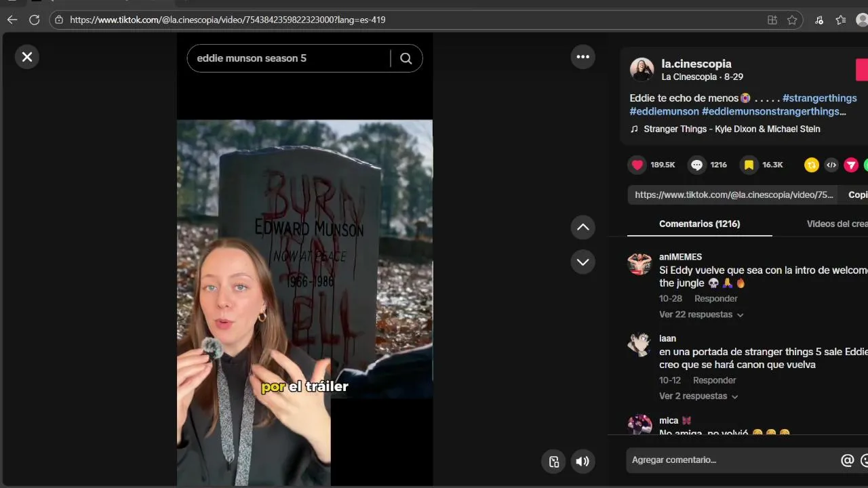
Task: Click the browser apps grid icon
Action: tap(772, 20)
